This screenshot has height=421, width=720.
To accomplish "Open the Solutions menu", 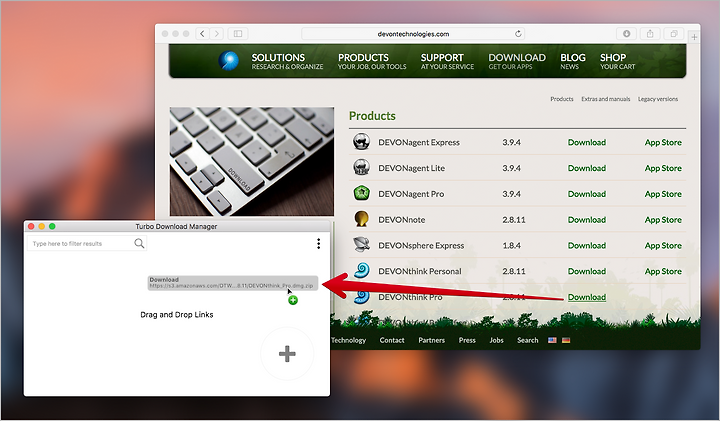I will click(287, 61).
